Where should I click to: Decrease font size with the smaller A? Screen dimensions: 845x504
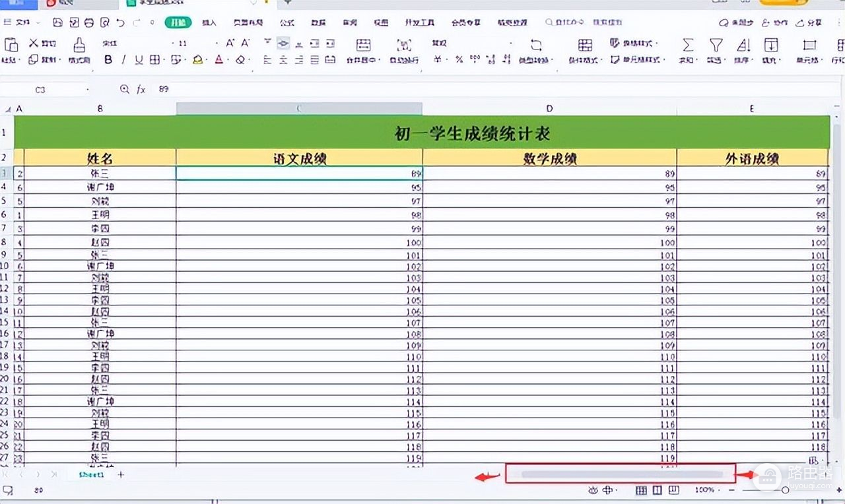coord(245,43)
